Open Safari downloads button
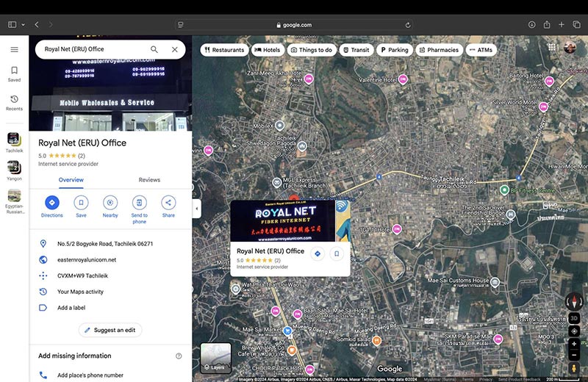 [x=531, y=25]
